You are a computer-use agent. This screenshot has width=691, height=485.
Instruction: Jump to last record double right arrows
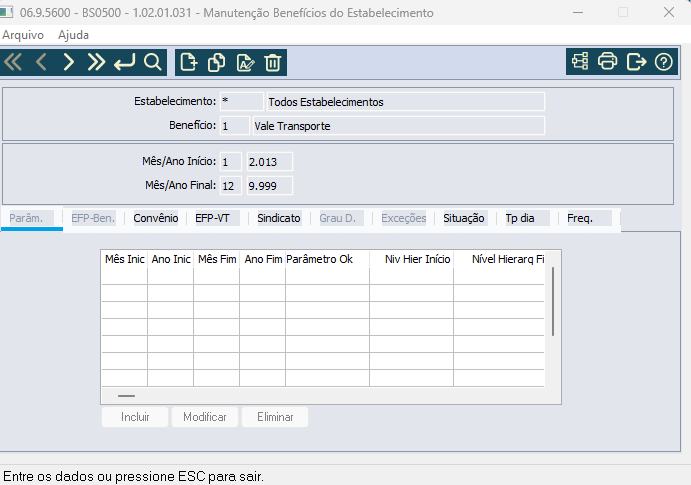click(x=96, y=62)
